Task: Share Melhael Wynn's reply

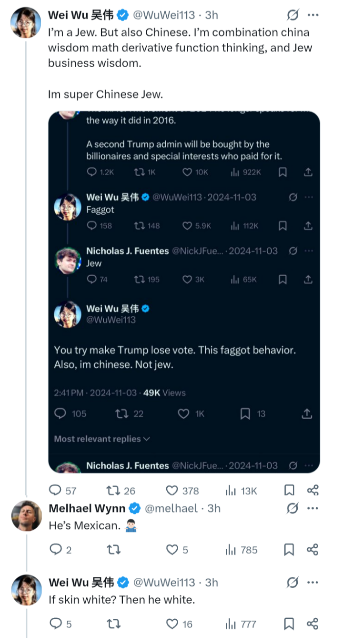Action: [x=313, y=550]
